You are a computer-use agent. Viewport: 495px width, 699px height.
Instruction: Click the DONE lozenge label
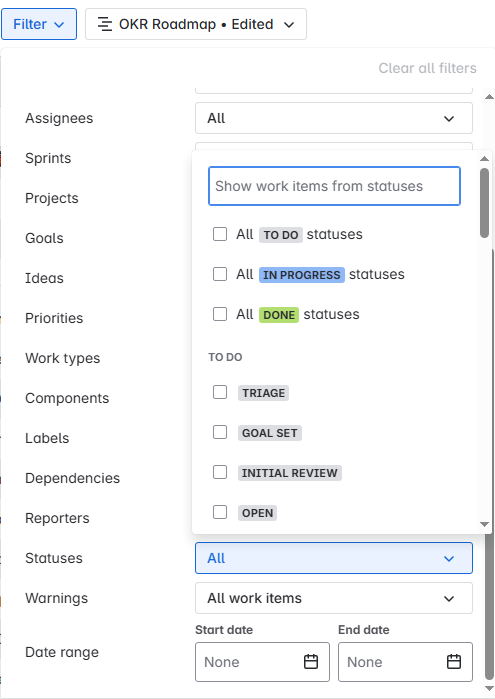(x=279, y=315)
